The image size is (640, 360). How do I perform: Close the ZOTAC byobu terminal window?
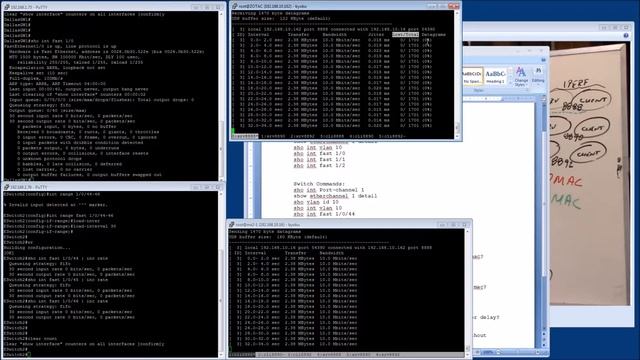(x=454, y=6)
